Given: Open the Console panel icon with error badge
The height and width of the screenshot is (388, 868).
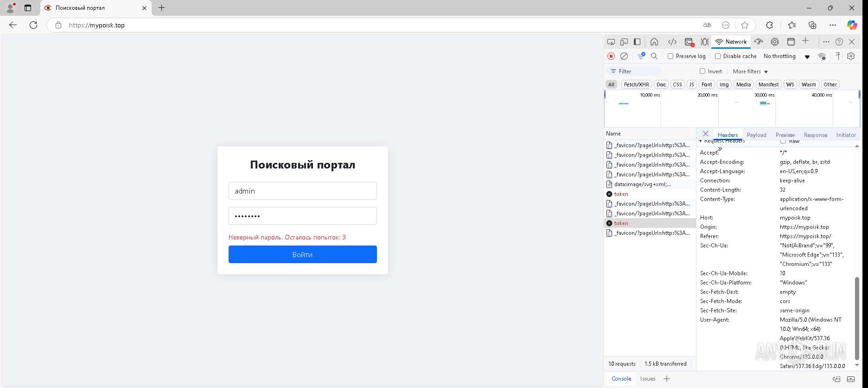Looking at the screenshot, I should pos(689,42).
